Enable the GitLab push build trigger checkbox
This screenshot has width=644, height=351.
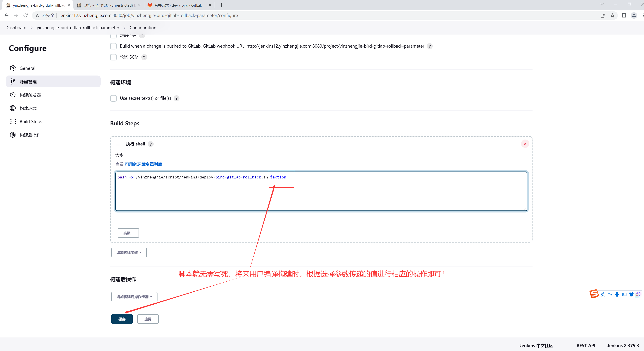(x=114, y=46)
